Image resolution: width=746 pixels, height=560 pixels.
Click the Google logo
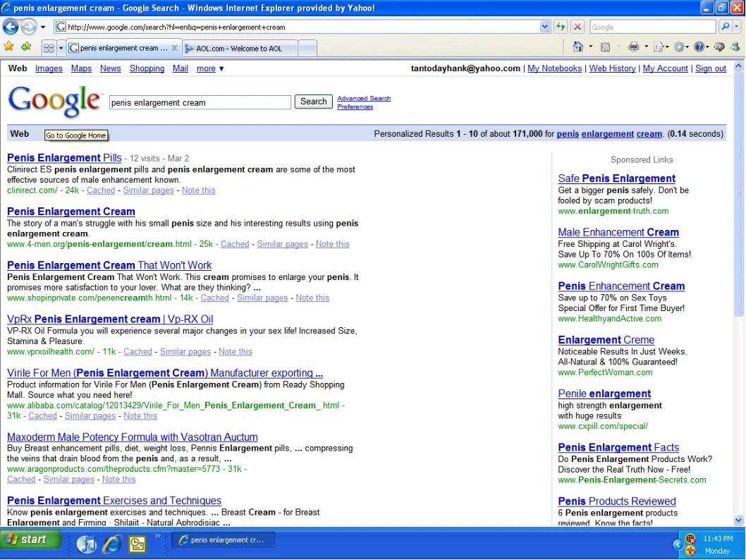click(54, 100)
